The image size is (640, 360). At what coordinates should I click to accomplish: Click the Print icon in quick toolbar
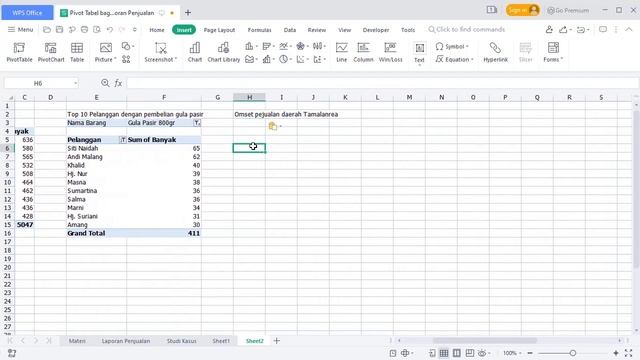click(x=84, y=29)
